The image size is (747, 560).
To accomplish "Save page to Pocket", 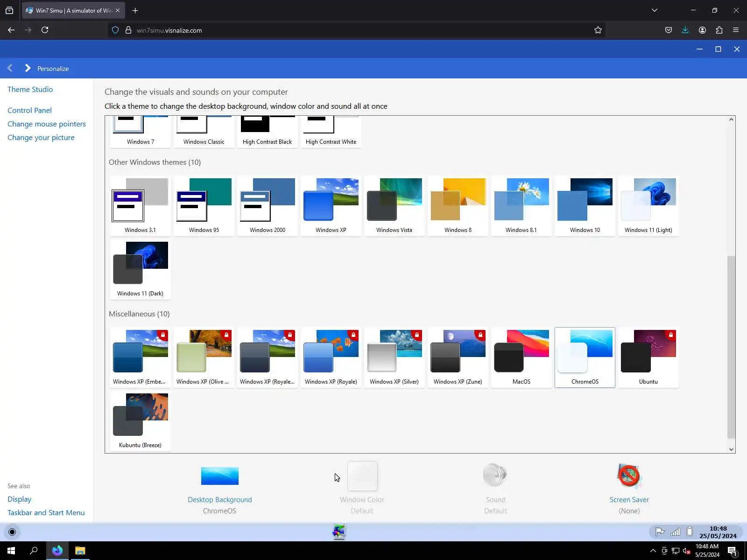I will click(669, 30).
